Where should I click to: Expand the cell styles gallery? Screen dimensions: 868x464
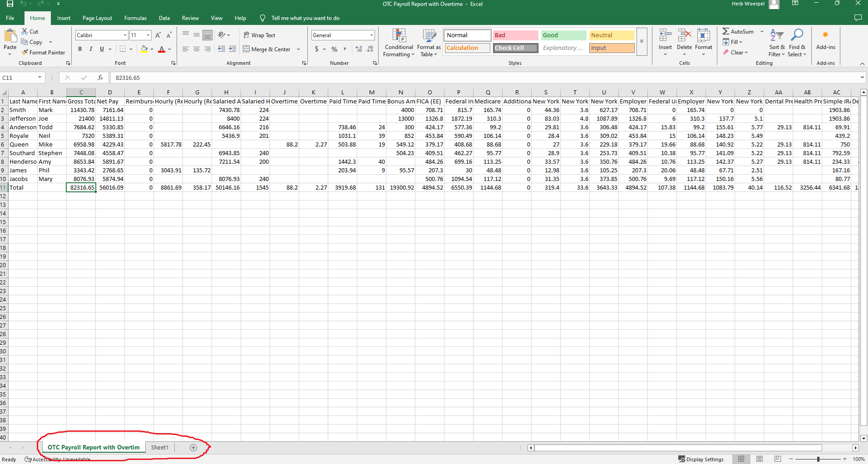(x=641, y=41)
